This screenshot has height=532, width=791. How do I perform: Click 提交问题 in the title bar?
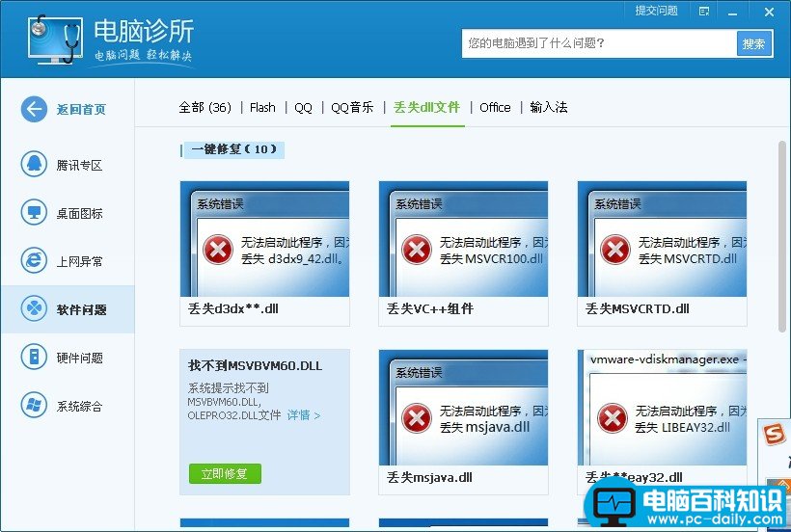656,11
